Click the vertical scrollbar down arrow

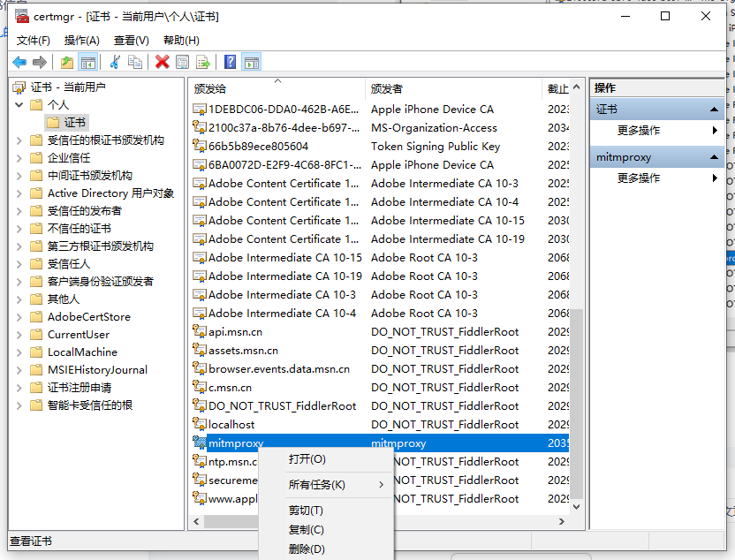[x=577, y=506]
